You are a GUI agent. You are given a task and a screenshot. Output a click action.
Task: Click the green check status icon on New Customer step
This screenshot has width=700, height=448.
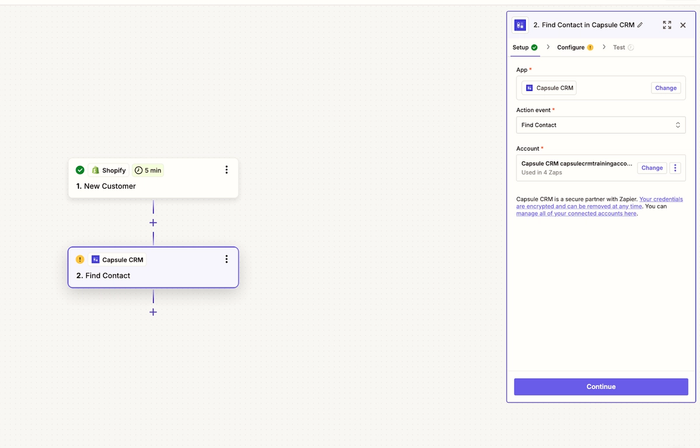(80, 170)
